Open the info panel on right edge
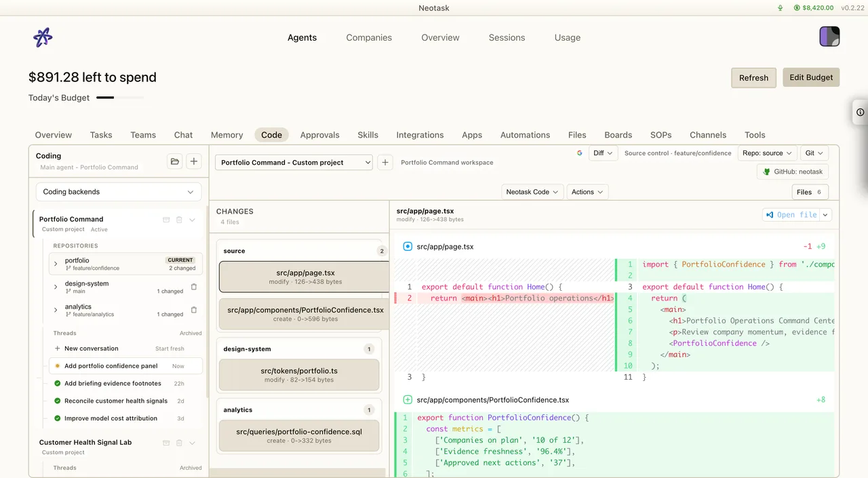The width and height of the screenshot is (868, 478). pos(860,113)
